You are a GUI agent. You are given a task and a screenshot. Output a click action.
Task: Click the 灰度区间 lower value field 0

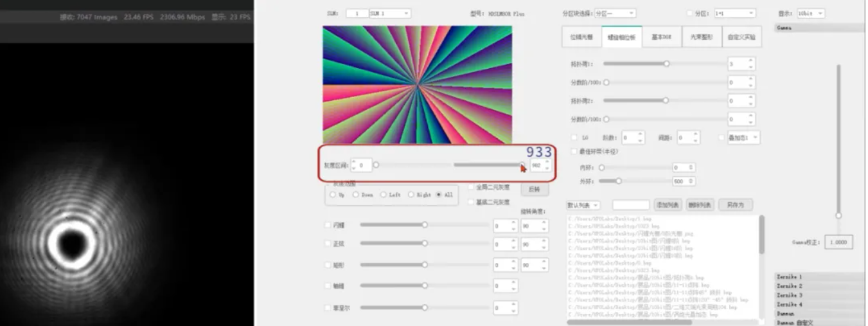point(361,166)
